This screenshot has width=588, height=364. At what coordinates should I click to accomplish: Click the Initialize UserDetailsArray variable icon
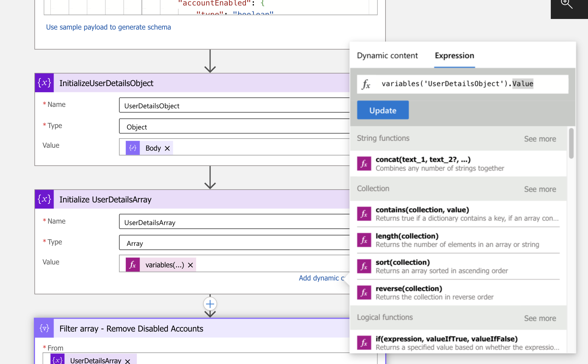pyautogui.click(x=45, y=199)
